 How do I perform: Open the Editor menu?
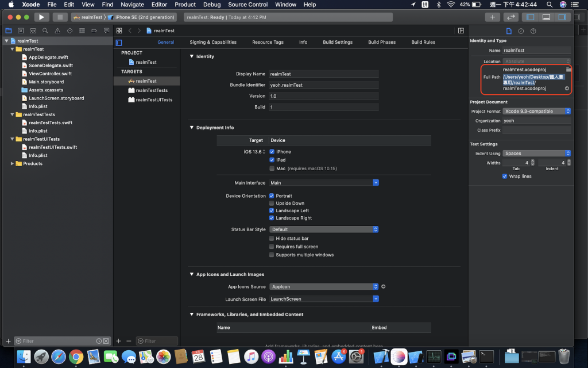coord(159,5)
